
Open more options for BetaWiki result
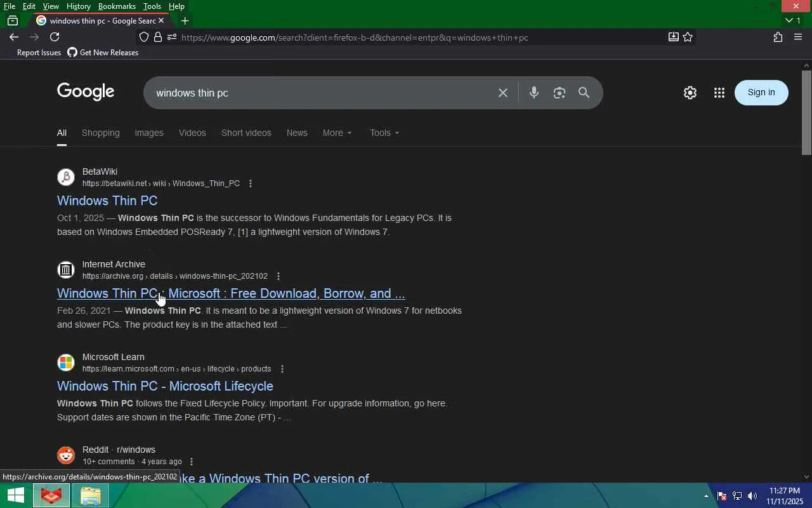click(251, 184)
